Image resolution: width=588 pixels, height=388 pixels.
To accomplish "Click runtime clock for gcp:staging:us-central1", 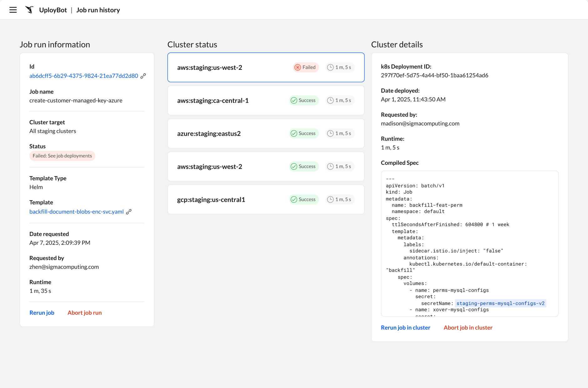I will click(x=340, y=200).
